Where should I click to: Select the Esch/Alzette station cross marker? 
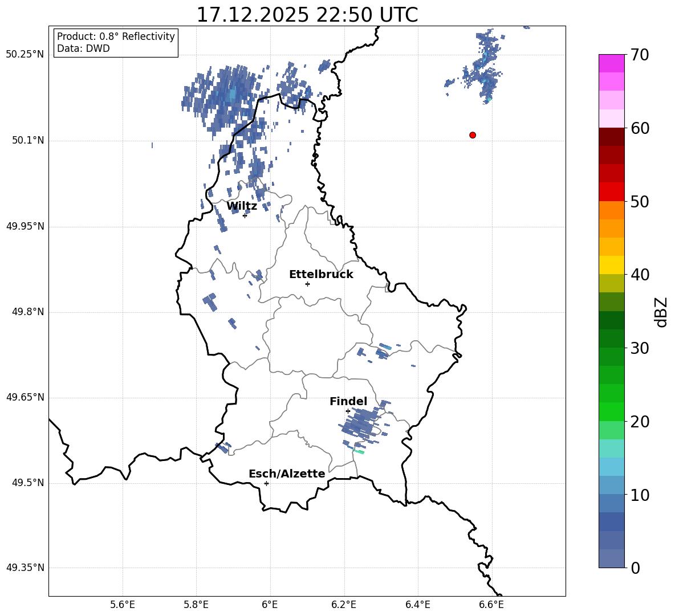tap(266, 483)
